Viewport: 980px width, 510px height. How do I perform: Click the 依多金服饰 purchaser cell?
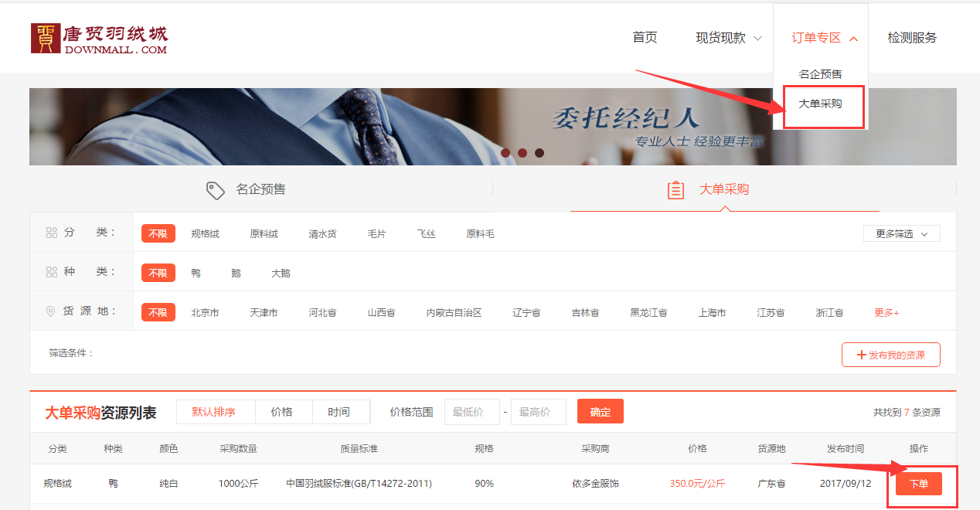[596, 484]
